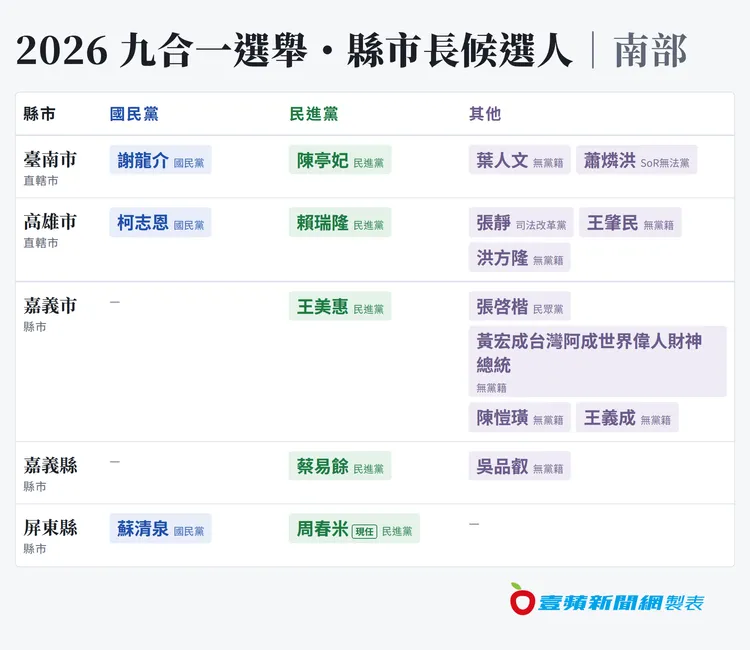The height and width of the screenshot is (650, 750).
Task: Select candidate 賴瑞隆 chip
Action: (x=340, y=222)
